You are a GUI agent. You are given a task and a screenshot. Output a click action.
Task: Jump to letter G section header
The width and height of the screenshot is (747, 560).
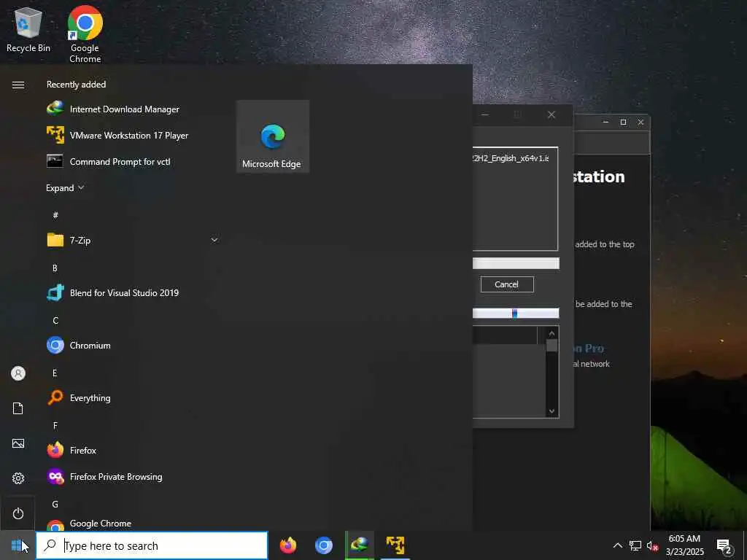[55, 504]
